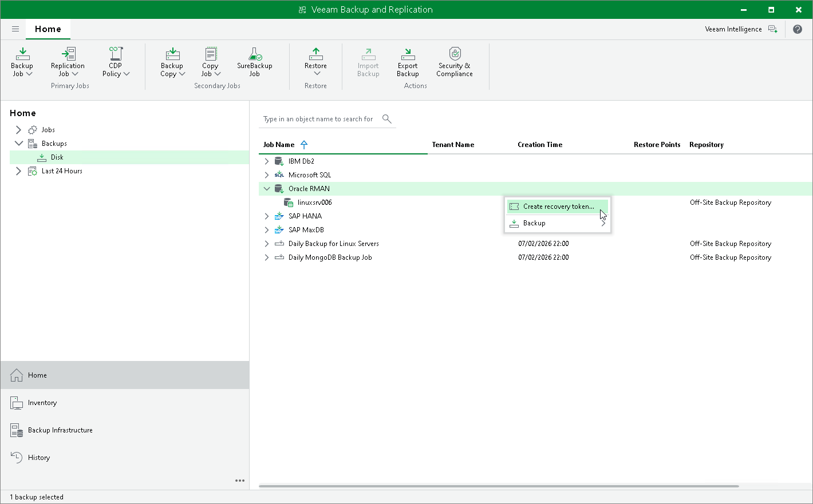Image resolution: width=813 pixels, height=504 pixels.
Task: Click the Inventory view icon
Action: click(17, 403)
